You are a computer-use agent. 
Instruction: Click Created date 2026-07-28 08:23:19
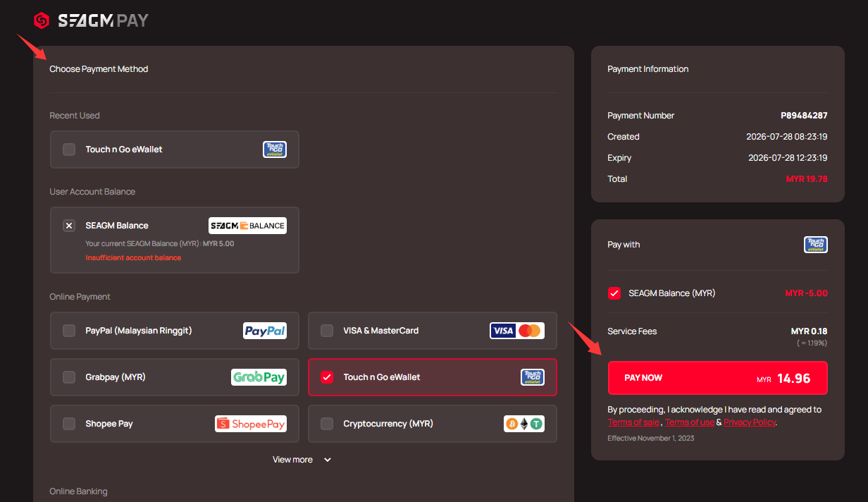[x=787, y=137]
